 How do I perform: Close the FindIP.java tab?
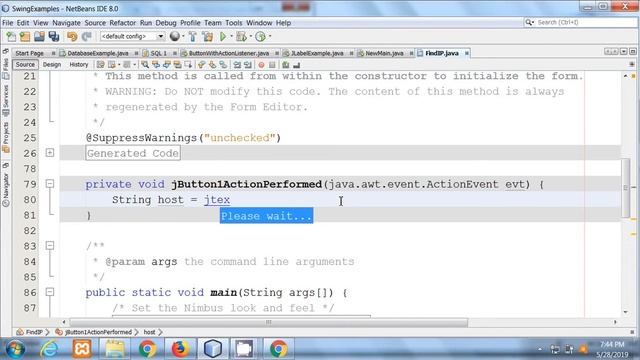(467, 53)
